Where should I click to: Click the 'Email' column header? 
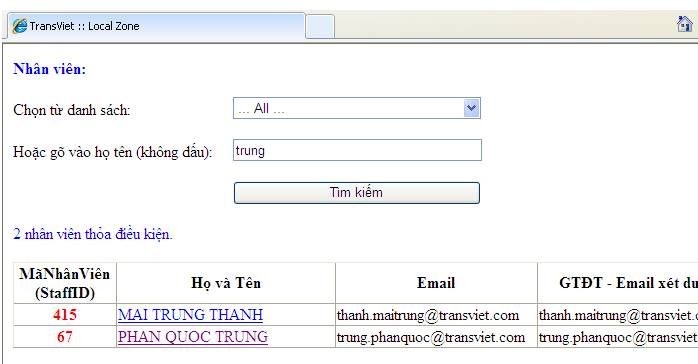click(x=436, y=283)
